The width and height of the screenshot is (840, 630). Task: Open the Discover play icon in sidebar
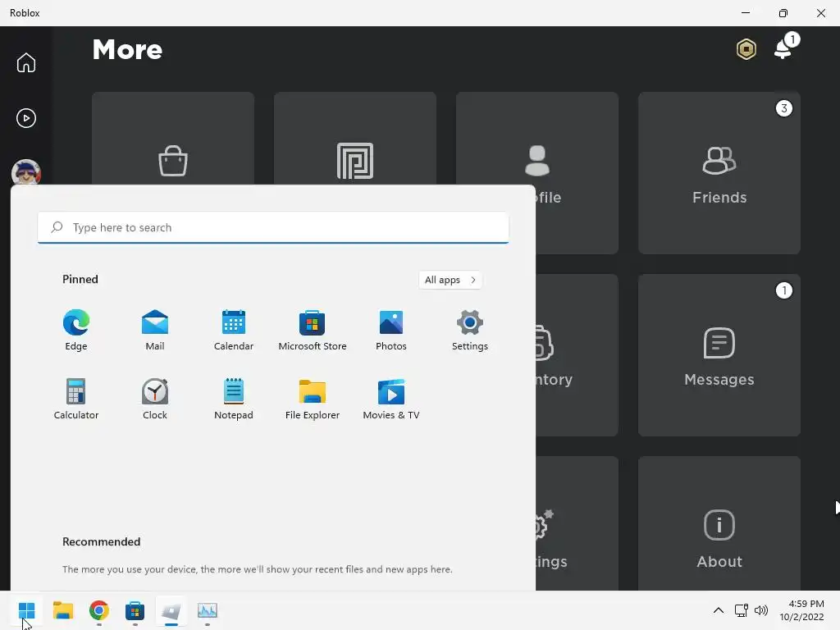tap(25, 118)
